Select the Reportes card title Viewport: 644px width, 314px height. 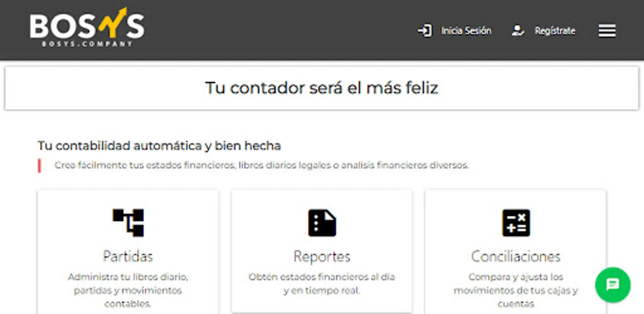[322, 257]
